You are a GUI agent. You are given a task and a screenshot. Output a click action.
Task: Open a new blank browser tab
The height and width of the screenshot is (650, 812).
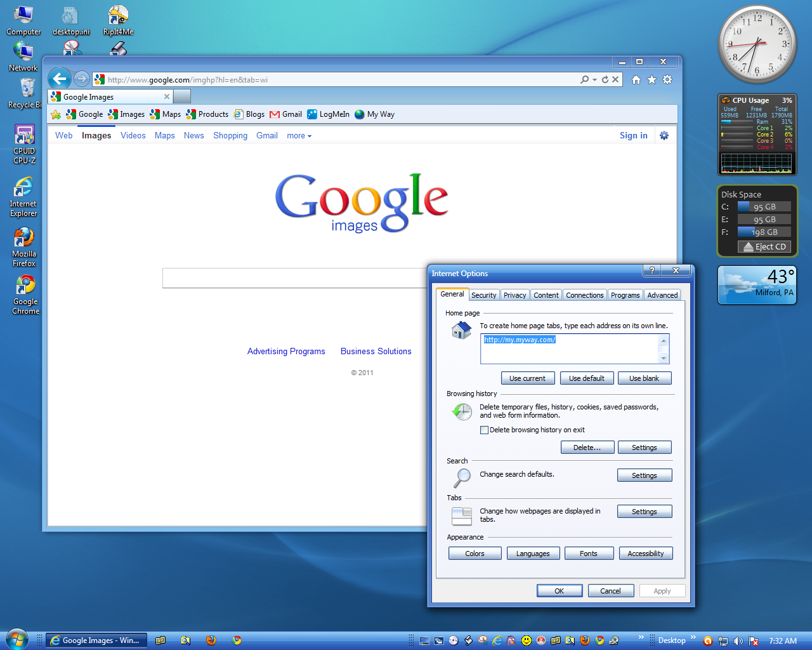(x=182, y=96)
